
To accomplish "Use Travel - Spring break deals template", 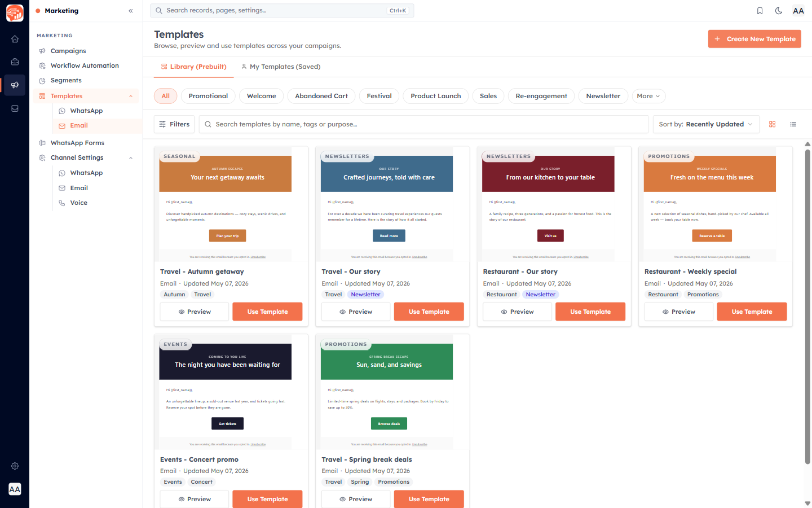I will [429, 499].
